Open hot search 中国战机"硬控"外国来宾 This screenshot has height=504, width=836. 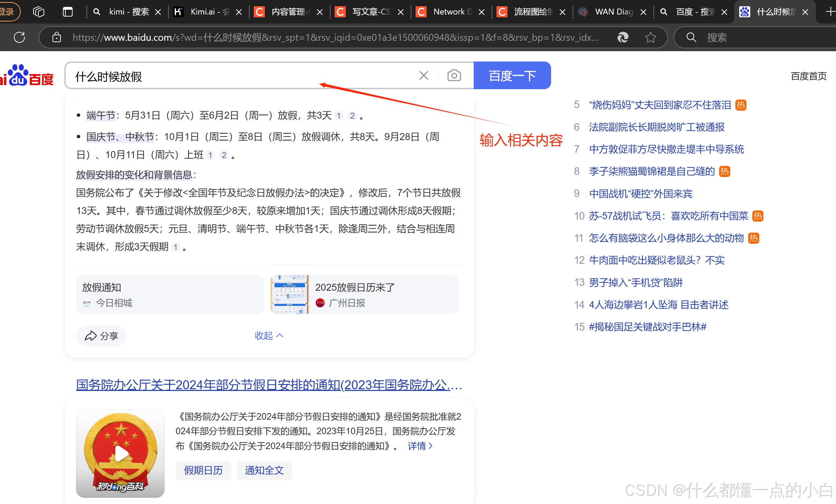pyautogui.click(x=641, y=194)
